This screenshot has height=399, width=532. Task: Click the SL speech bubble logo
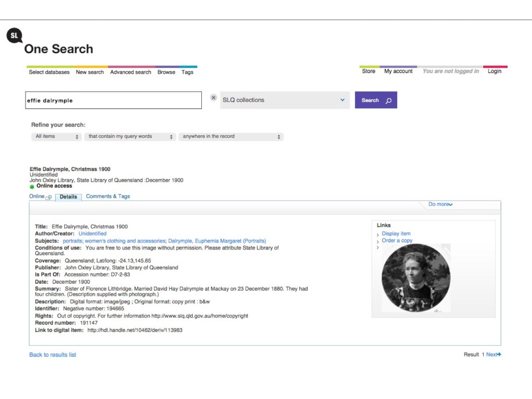14,36
